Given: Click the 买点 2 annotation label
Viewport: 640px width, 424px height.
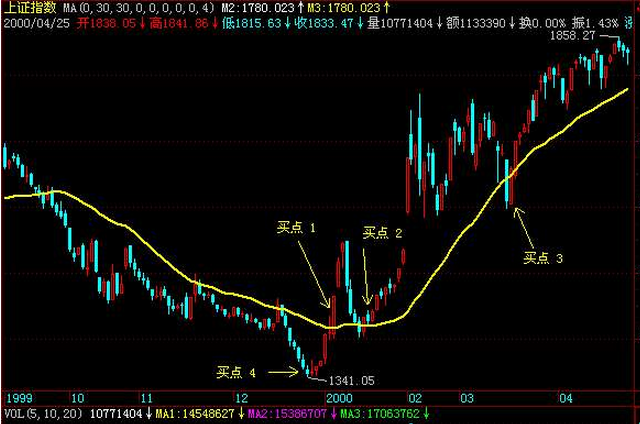Looking at the screenshot, I should [x=382, y=233].
